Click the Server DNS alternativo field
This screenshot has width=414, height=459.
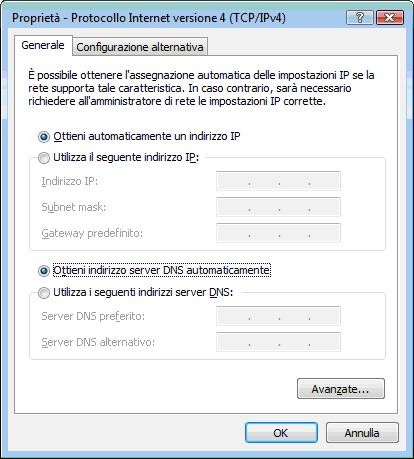pyautogui.click(x=278, y=342)
